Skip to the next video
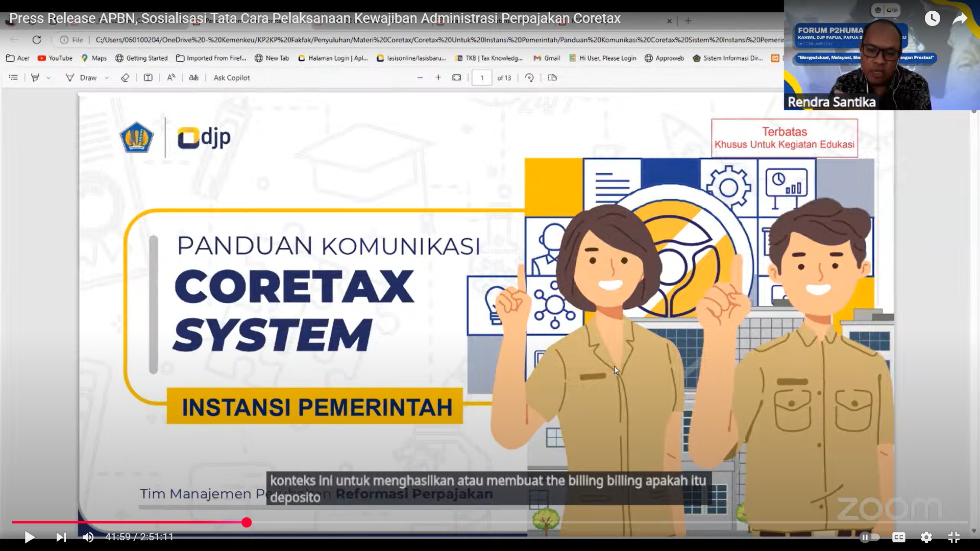 (61, 537)
